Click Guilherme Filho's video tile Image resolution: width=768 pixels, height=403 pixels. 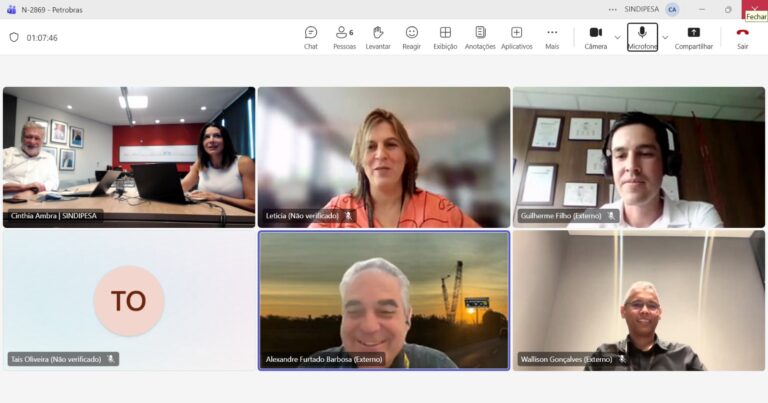pyautogui.click(x=638, y=157)
